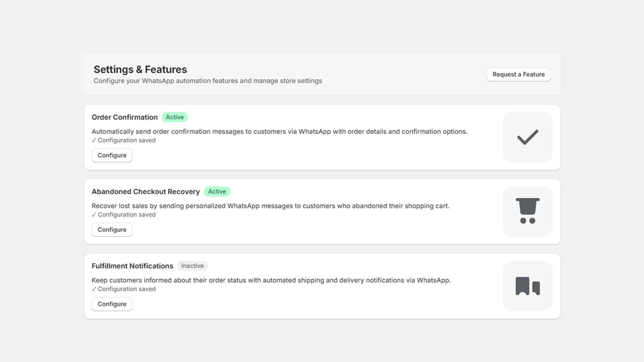
Task: Click the 'Configuration saved' check mark under Order Confirmation
Action: pyautogui.click(x=94, y=140)
